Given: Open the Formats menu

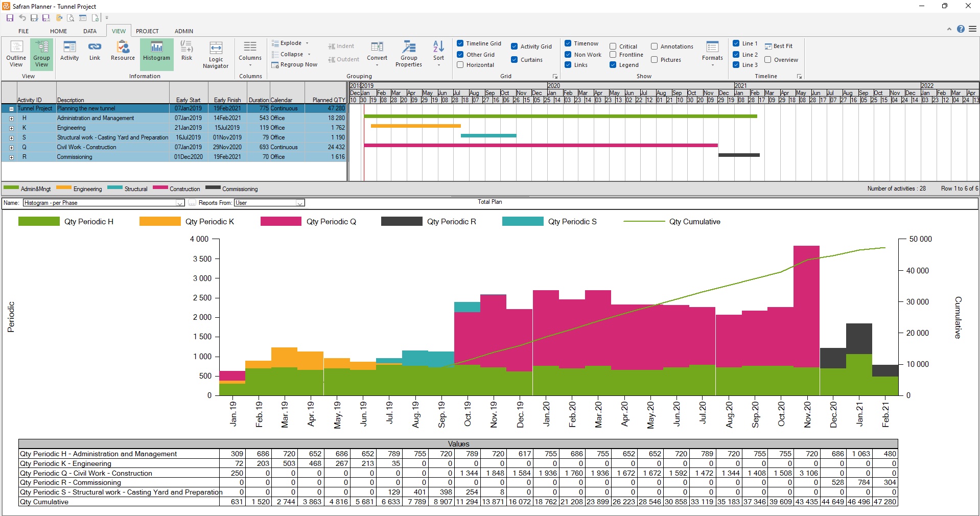Looking at the screenshot, I should 712,53.
